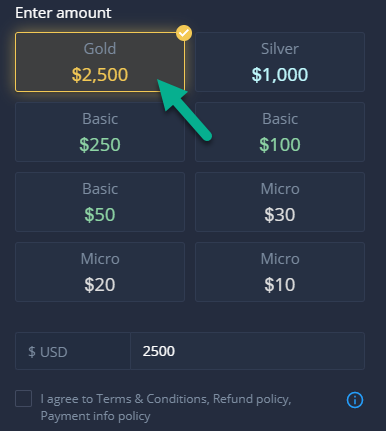
Task: Open the blue info icon beside policies
Action: click(x=355, y=400)
